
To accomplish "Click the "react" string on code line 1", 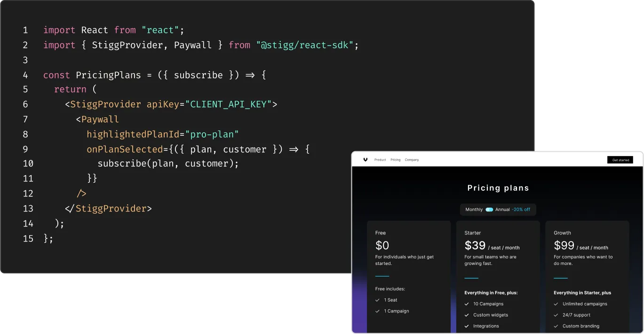I will coord(160,30).
